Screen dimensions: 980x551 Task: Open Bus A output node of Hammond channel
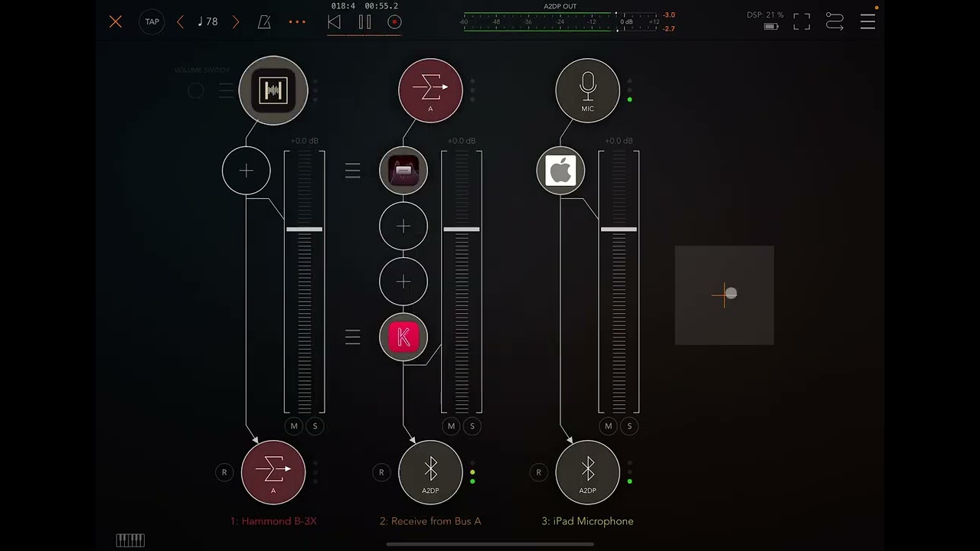(x=273, y=472)
